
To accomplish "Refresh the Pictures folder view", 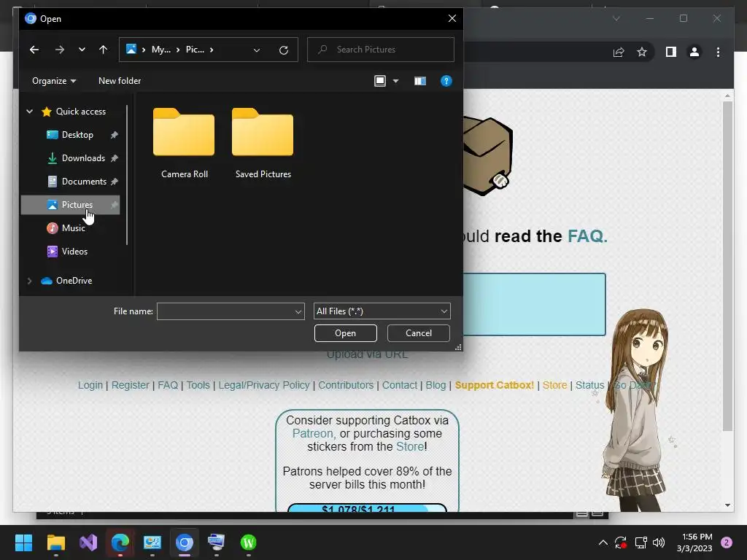I will tap(284, 50).
